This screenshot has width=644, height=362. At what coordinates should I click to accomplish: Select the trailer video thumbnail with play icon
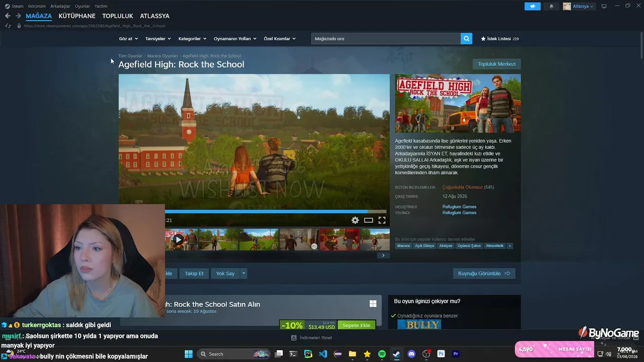click(179, 240)
